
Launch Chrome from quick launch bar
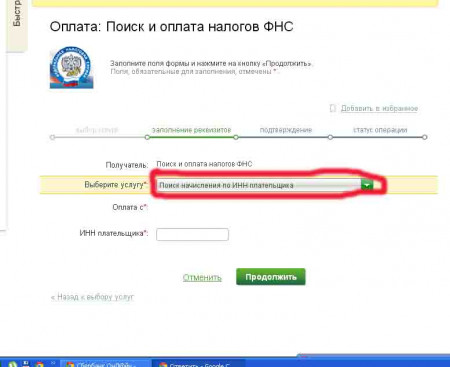[x=39, y=364]
